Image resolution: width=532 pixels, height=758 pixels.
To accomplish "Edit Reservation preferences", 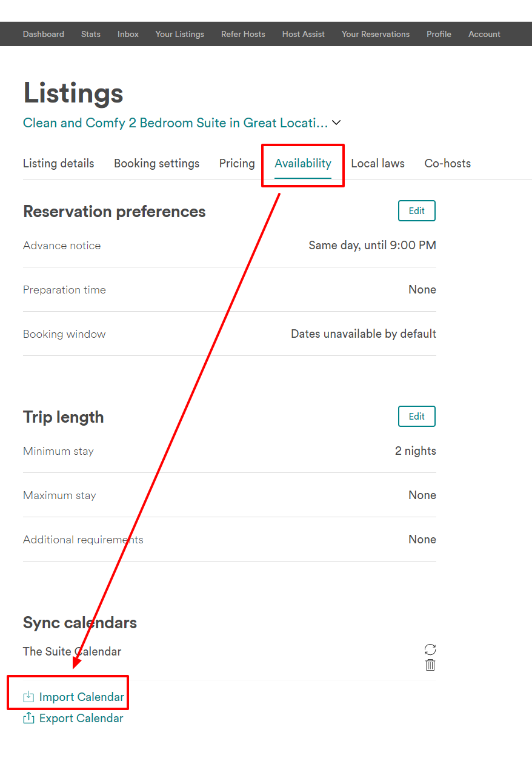I will pos(417,210).
